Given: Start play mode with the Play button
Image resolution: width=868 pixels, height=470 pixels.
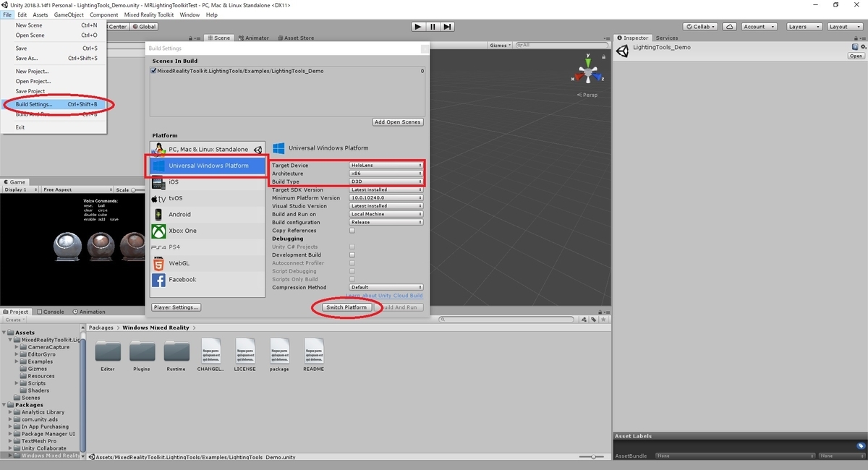Looking at the screenshot, I should [x=418, y=27].
